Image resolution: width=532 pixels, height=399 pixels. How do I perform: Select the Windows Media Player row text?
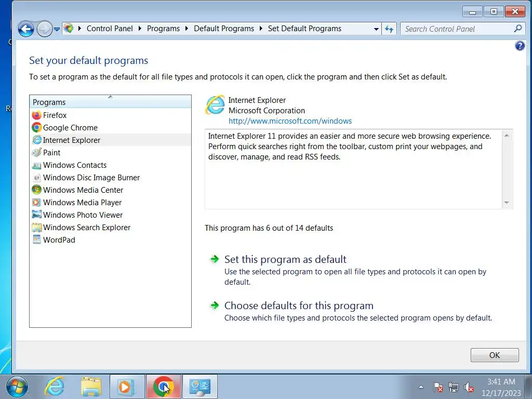click(x=82, y=203)
